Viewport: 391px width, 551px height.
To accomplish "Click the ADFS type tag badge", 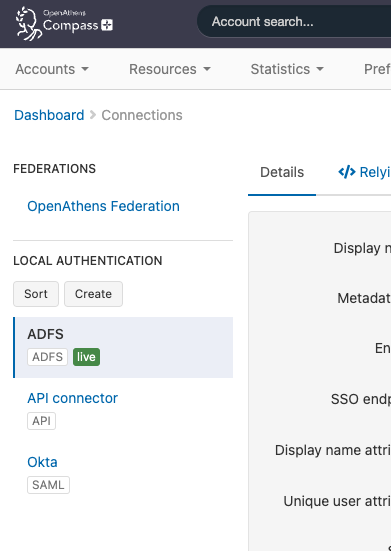I will [47, 357].
